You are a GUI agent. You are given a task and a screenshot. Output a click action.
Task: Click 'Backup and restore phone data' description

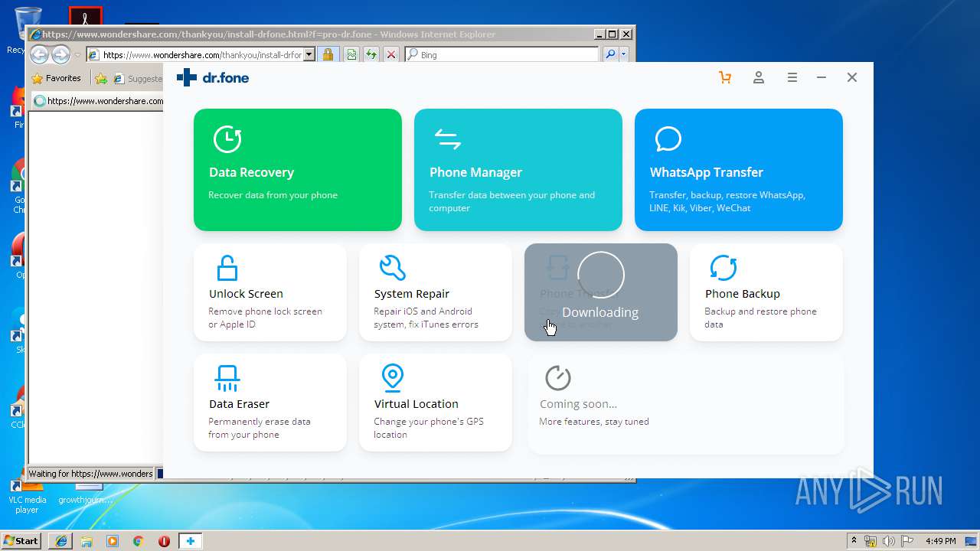point(760,318)
